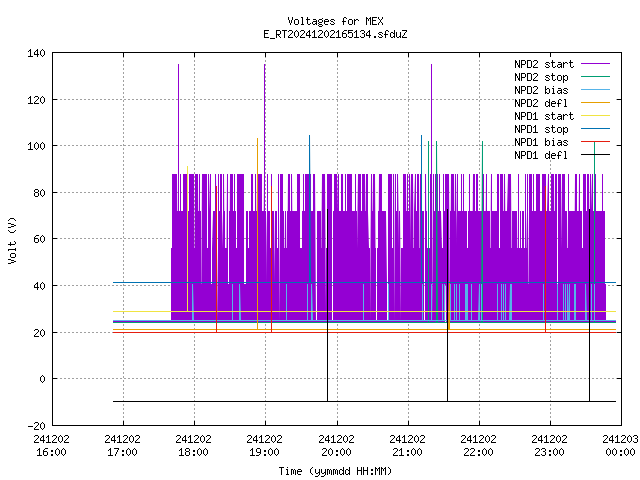The image size is (640, 480).
Task: Click the 'NPD2 bias' legend label
Action: pos(541,90)
